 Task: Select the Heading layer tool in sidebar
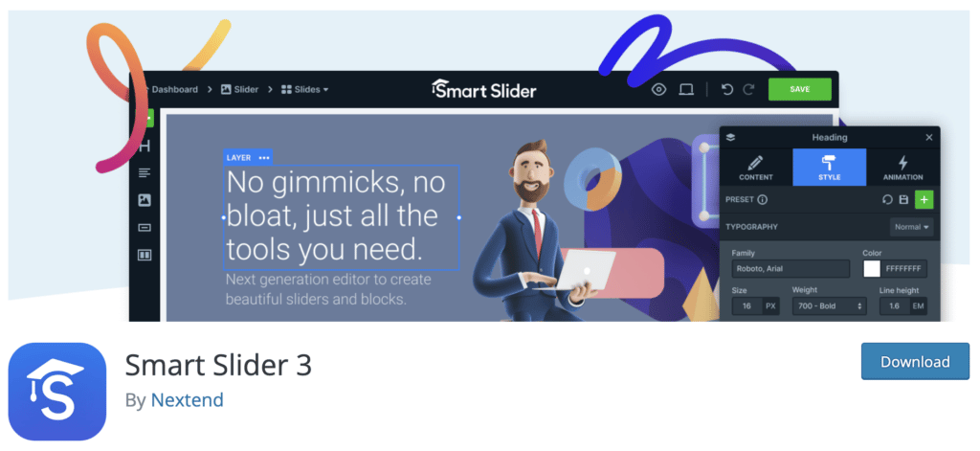click(x=145, y=147)
